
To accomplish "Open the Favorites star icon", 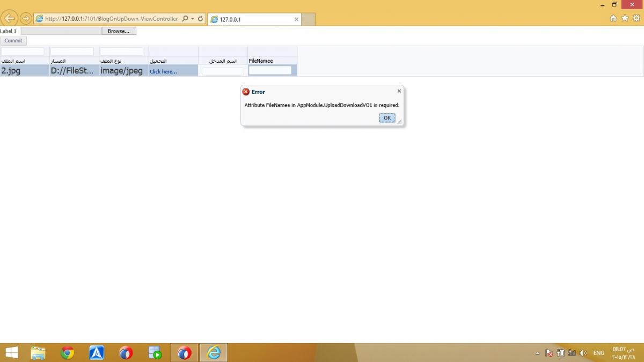I will (x=625, y=18).
